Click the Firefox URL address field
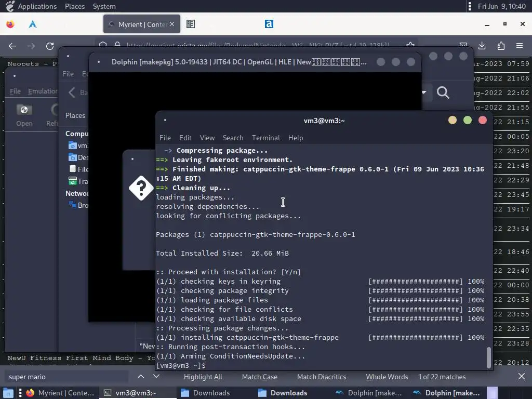 [258, 45]
